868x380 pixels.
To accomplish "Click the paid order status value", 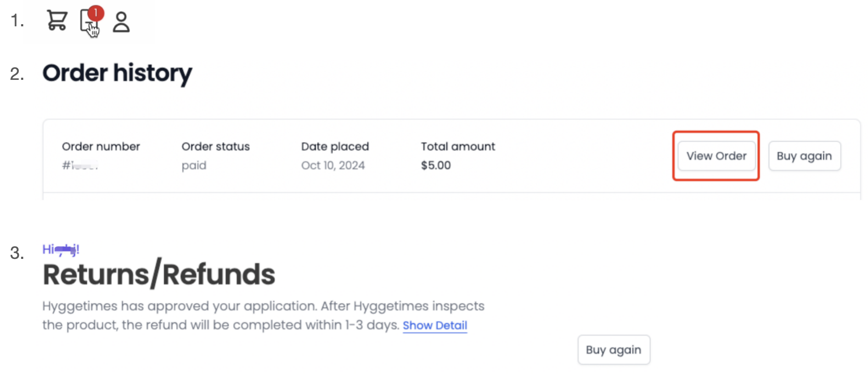I will 194,166.
